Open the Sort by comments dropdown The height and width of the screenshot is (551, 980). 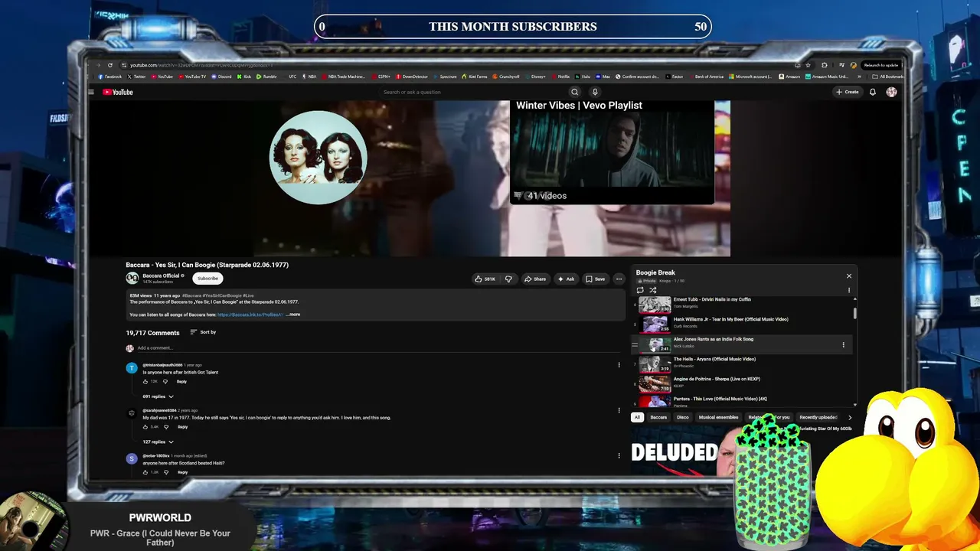pos(203,332)
